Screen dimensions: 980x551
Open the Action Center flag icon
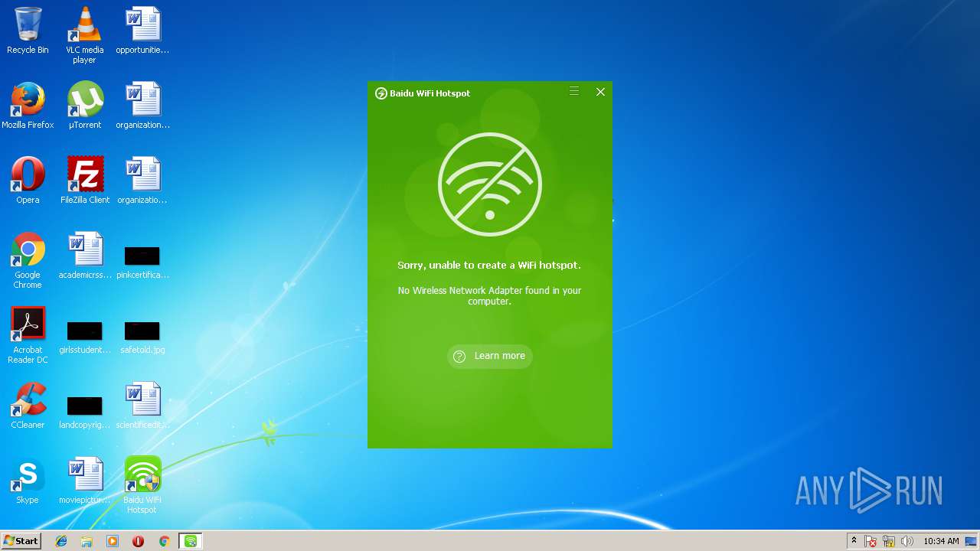871,541
